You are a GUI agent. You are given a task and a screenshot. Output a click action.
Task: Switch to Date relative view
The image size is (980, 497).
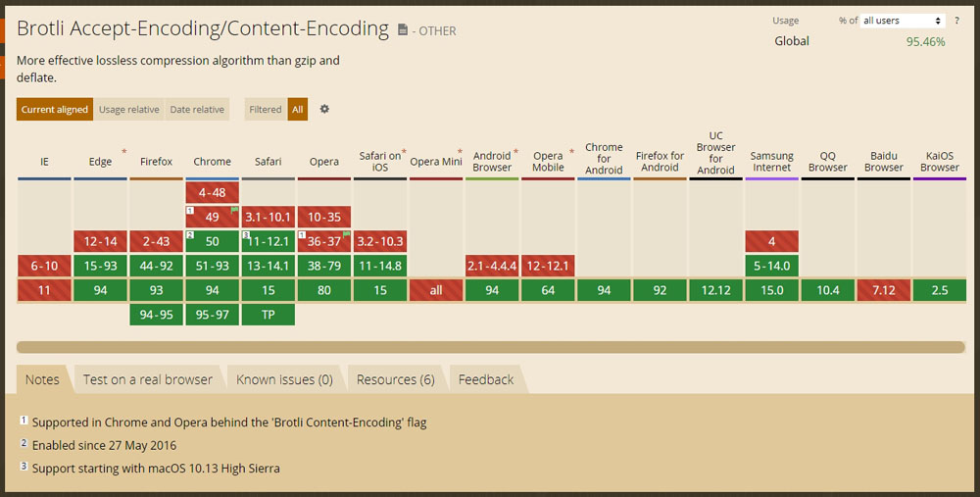[197, 110]
